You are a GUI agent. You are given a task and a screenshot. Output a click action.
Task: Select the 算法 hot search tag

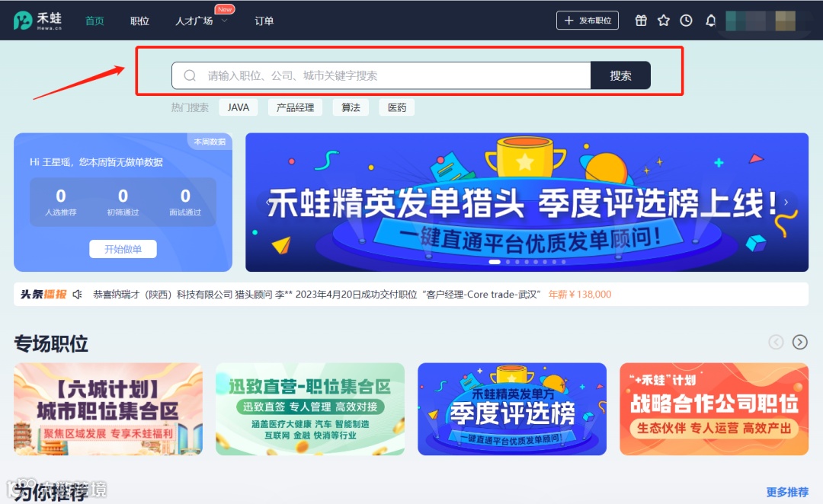click(x=351, y=107)
